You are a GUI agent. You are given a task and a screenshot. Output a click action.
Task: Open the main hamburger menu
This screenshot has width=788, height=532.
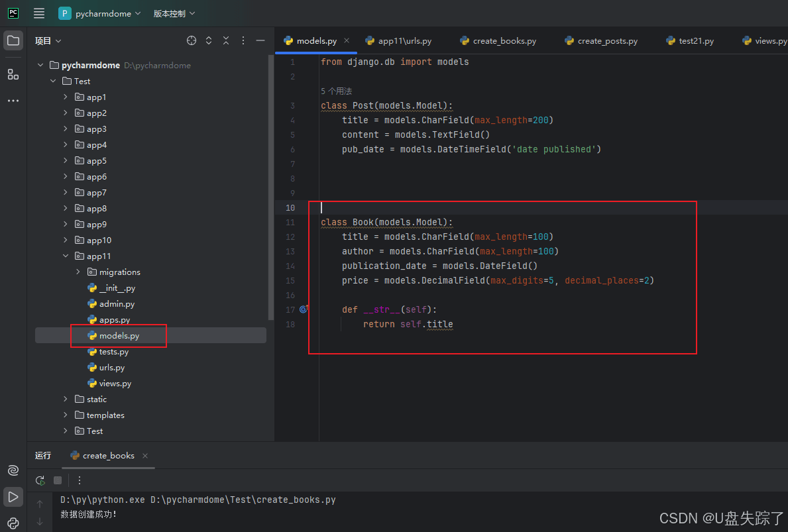coord(39,13)
